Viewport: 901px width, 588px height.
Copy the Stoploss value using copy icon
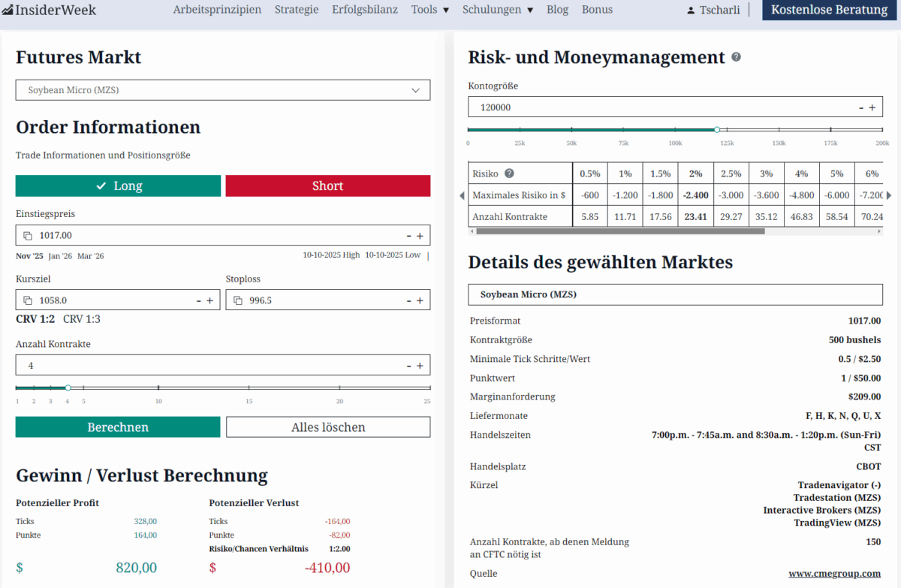(237, 300)
